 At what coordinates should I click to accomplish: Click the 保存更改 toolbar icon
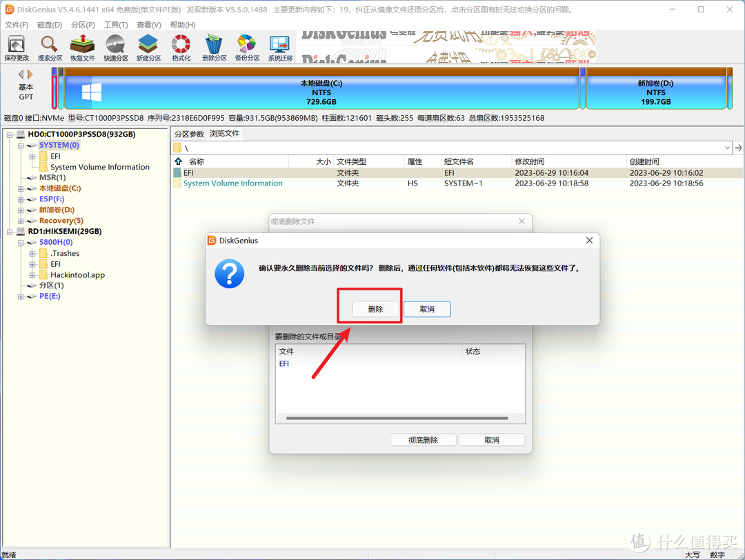point(17,48)
